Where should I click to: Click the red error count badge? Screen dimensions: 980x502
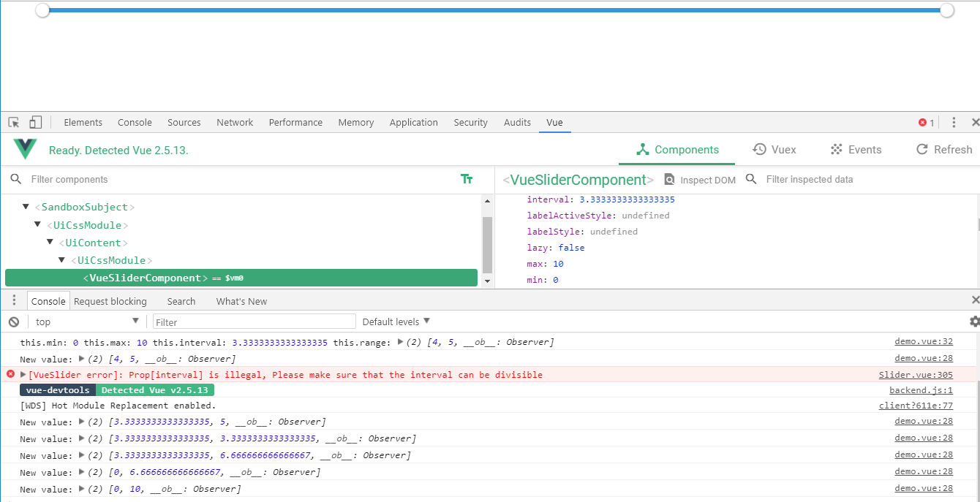click(x=927, y=123)
